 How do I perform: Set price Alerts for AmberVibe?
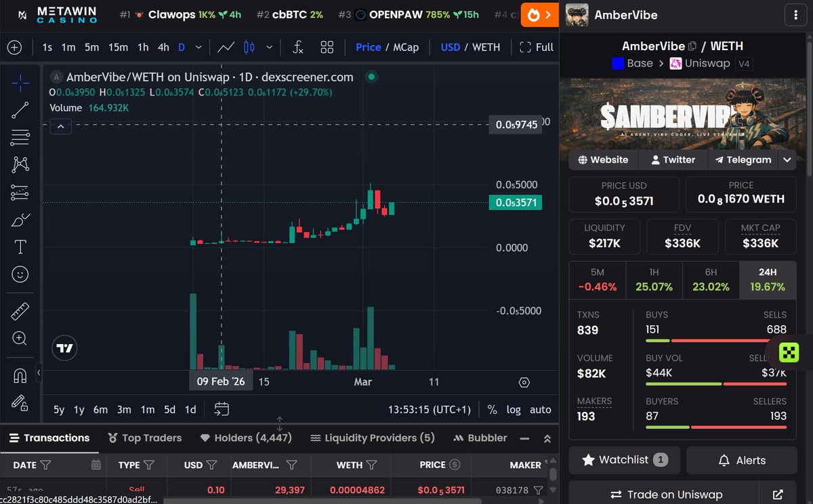742,460
